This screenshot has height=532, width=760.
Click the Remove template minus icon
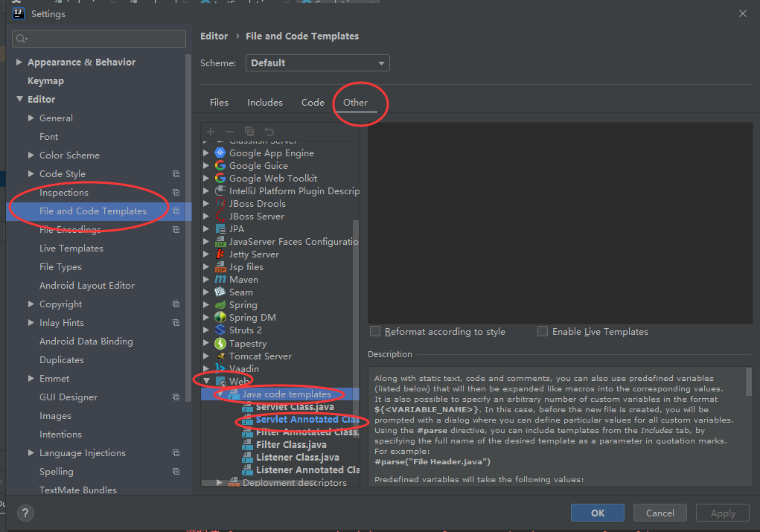pos(230,132)
